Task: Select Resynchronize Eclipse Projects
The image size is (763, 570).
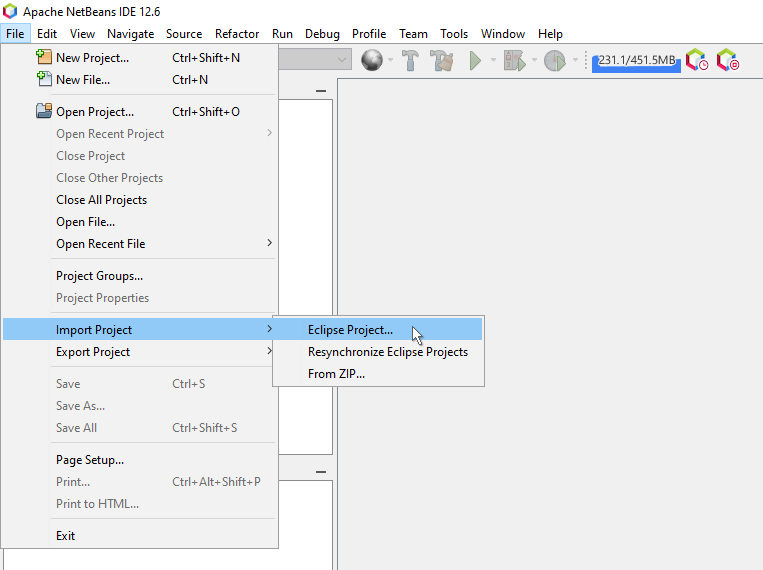Action: 378,351
